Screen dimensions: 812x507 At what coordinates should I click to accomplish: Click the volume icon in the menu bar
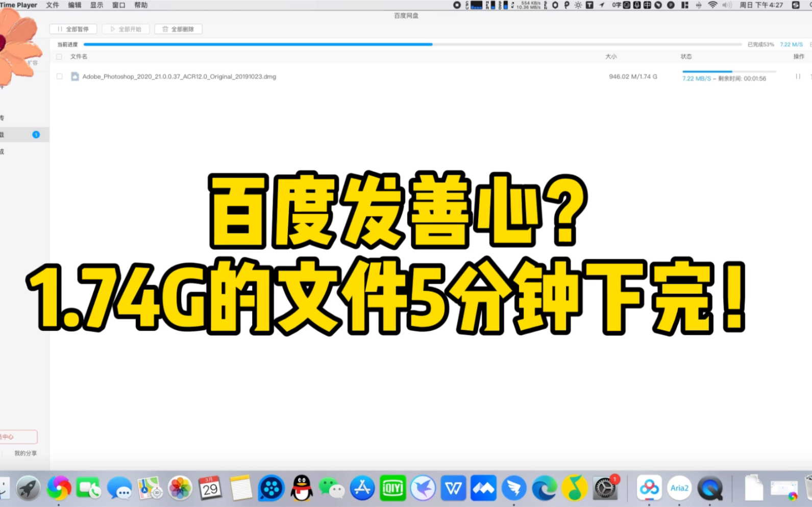(x=727, y=5)
